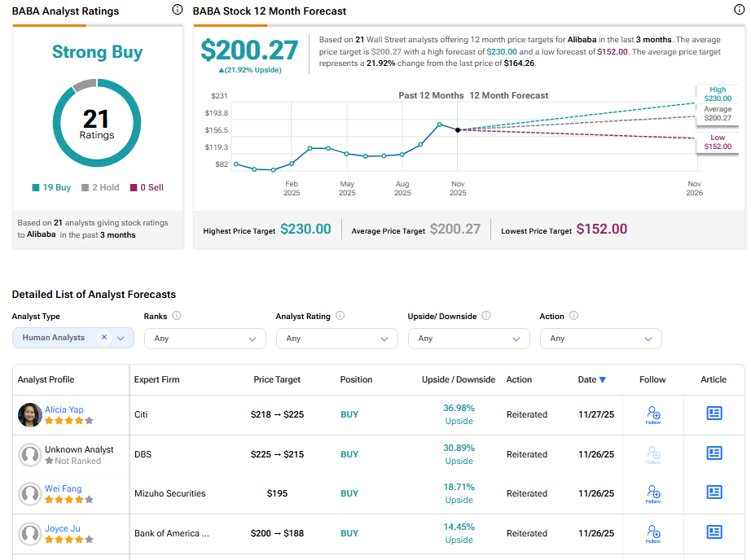Expand the Analyst Type dropdown
Image resolution: width=751 pixels, height=560 pixels.
click(121, 338)
